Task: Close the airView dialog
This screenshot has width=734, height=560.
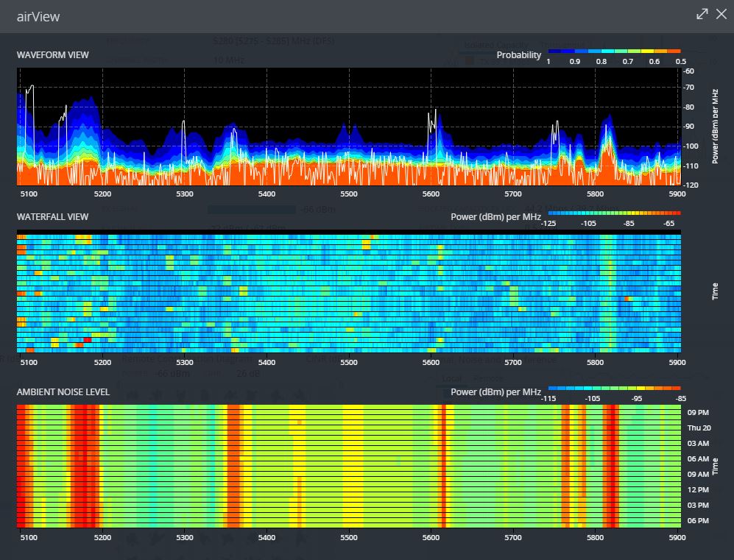Action: (721, 14)
